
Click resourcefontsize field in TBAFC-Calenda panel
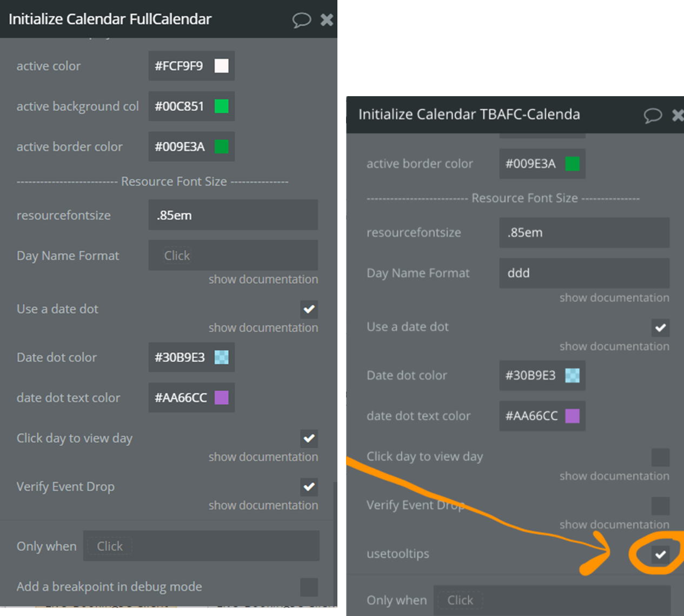tap(584, 232)
